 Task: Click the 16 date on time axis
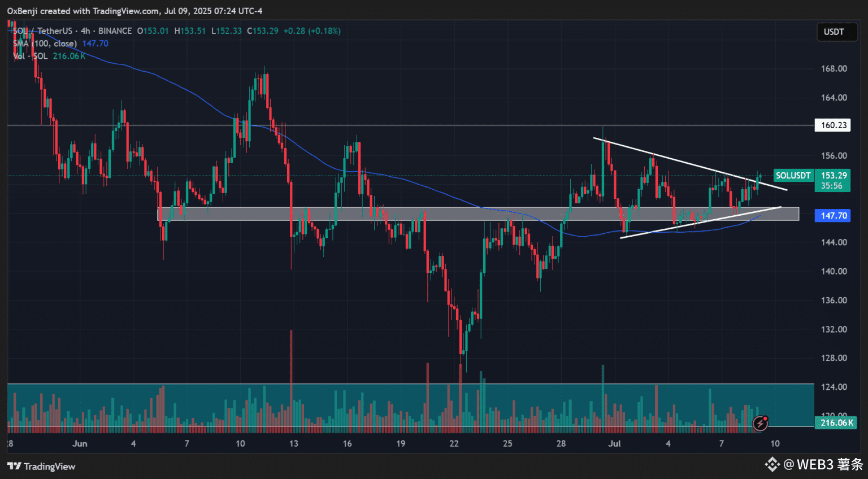click(x=347, y=443)
